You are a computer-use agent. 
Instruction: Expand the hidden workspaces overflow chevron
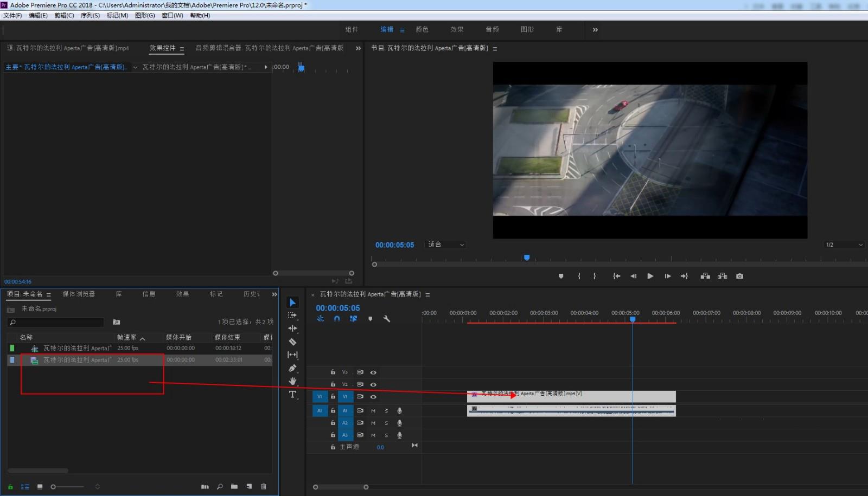595,30
